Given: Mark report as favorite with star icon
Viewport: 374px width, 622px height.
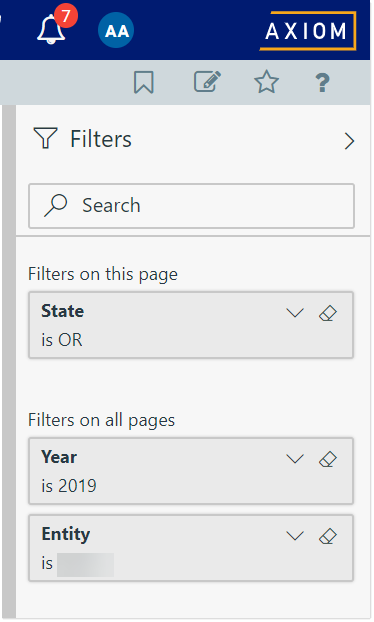Looking at the screenshot, I should coord(266,82).
